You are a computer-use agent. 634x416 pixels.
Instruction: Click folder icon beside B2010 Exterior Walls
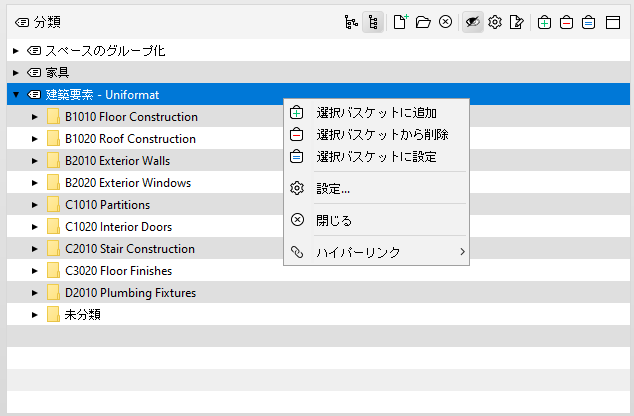tap(53, 160)
